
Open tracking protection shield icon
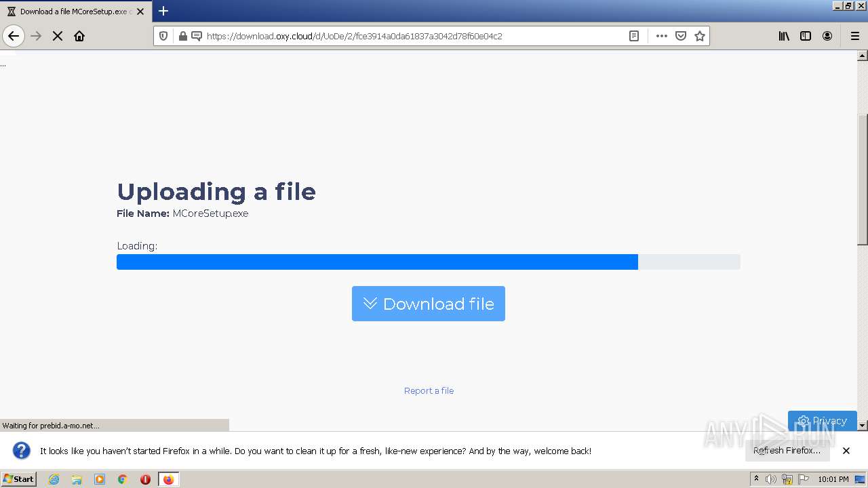pyautogui.click(x=163, y=36)
